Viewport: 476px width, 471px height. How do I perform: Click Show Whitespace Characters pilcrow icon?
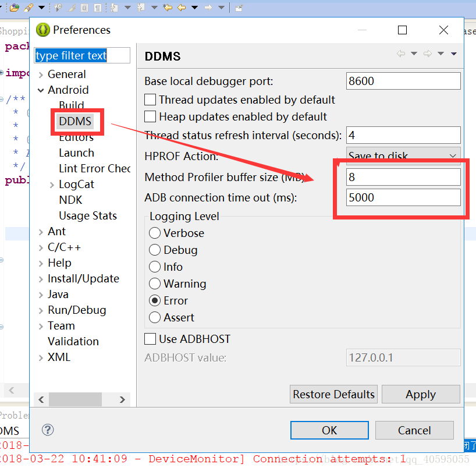click(x=98, y=8)
